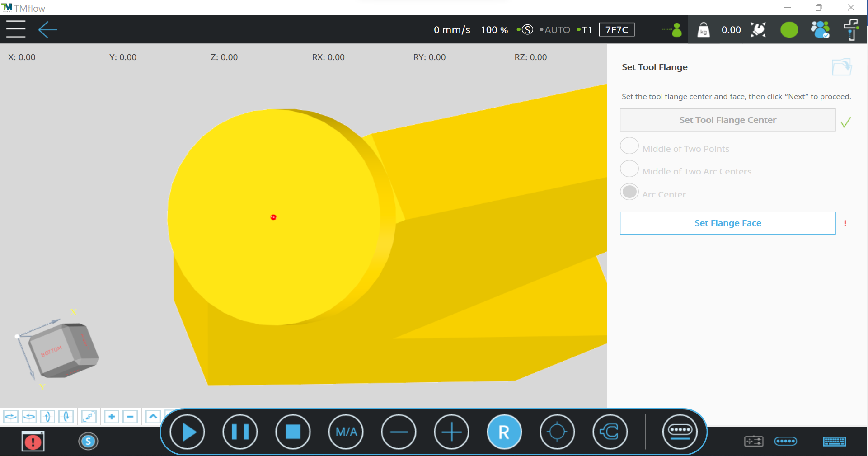The image size is (868, 456).
Task: Click the robot arm icon in top bar
Action: [851, 30]
